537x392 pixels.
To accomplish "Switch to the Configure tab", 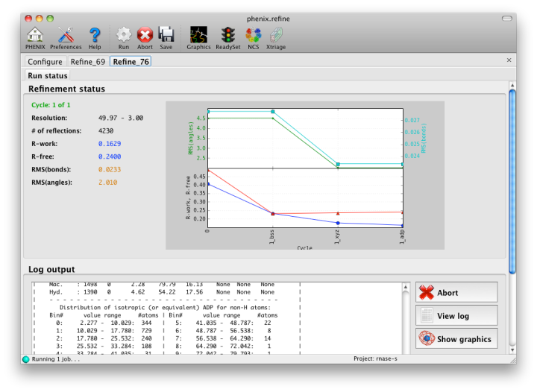I will tap(45, 61).
